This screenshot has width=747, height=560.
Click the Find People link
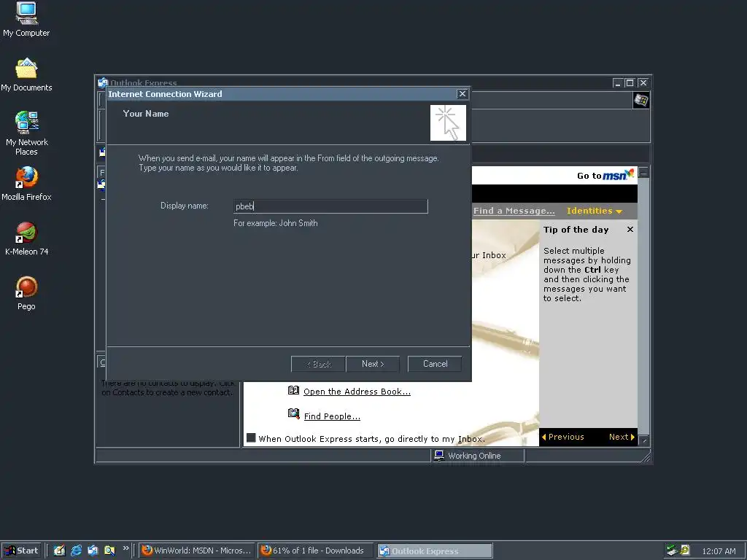tap(332, 416)
